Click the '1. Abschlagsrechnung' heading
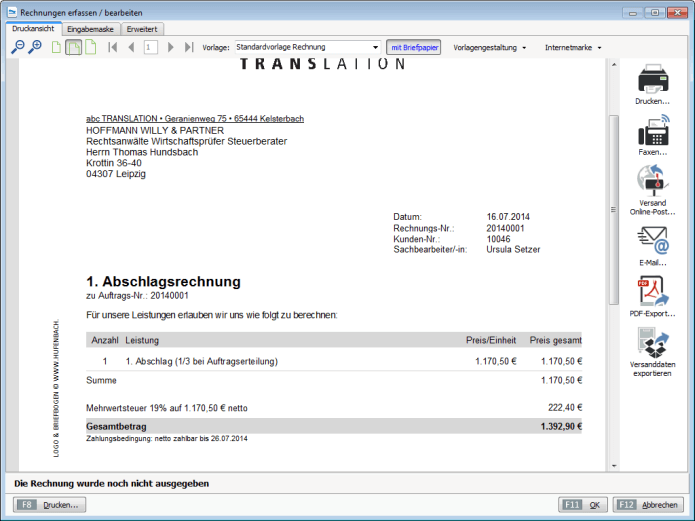This screenshot has width=695, height=521. tap(163, 282)
